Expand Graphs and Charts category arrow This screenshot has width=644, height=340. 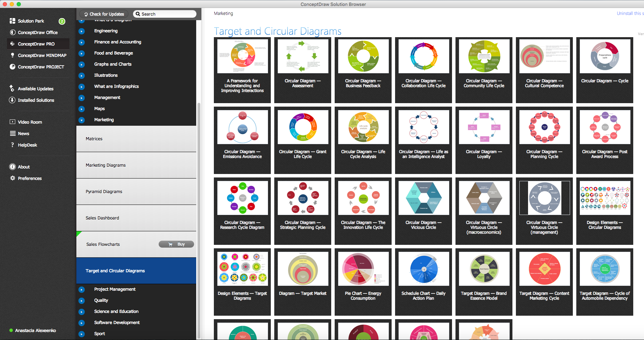[82, 65]
